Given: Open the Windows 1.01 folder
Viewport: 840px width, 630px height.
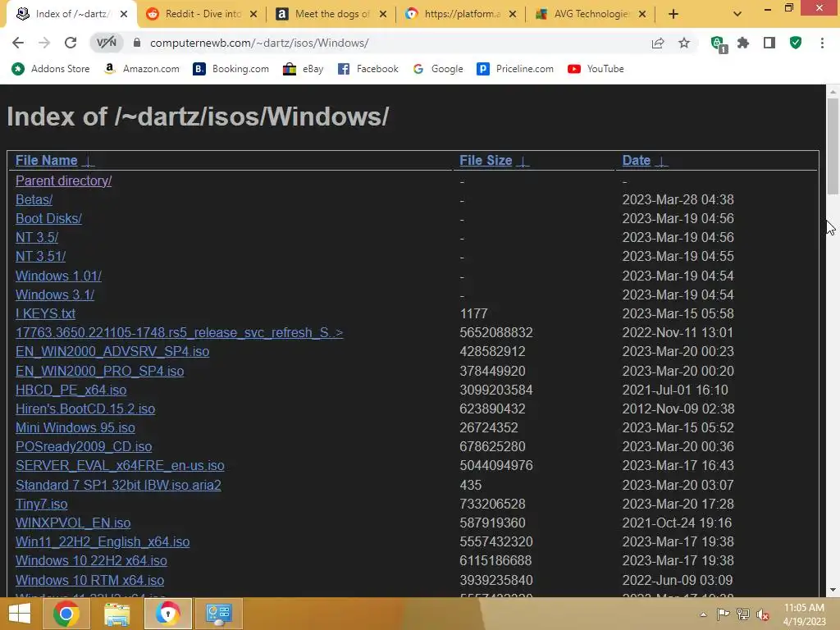Looking at the screenshot, I should 58,276.
